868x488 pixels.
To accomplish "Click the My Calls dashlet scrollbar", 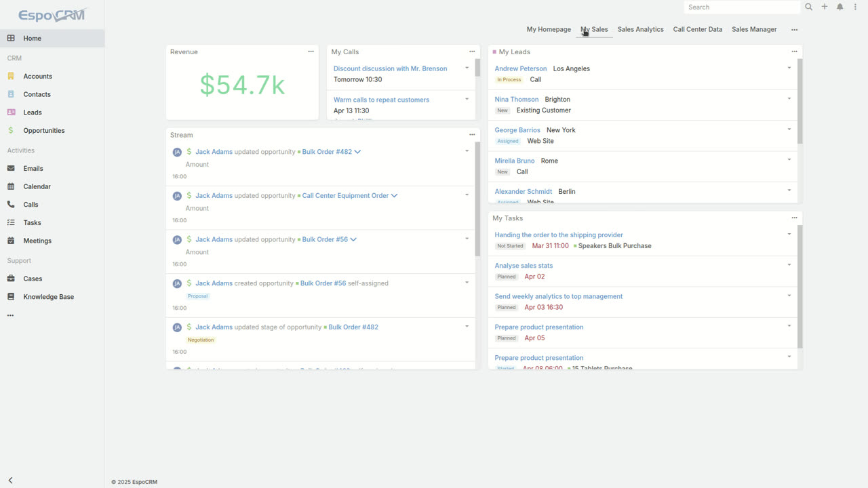I will [478, 68].
